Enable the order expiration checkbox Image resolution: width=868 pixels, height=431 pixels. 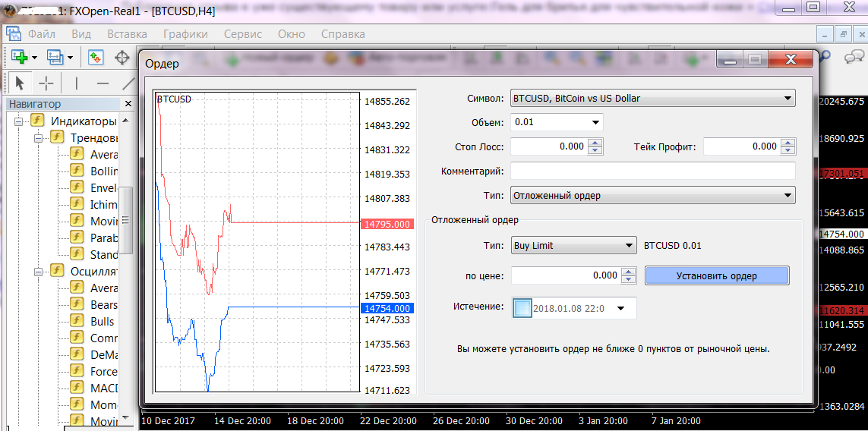coord(522,308)
